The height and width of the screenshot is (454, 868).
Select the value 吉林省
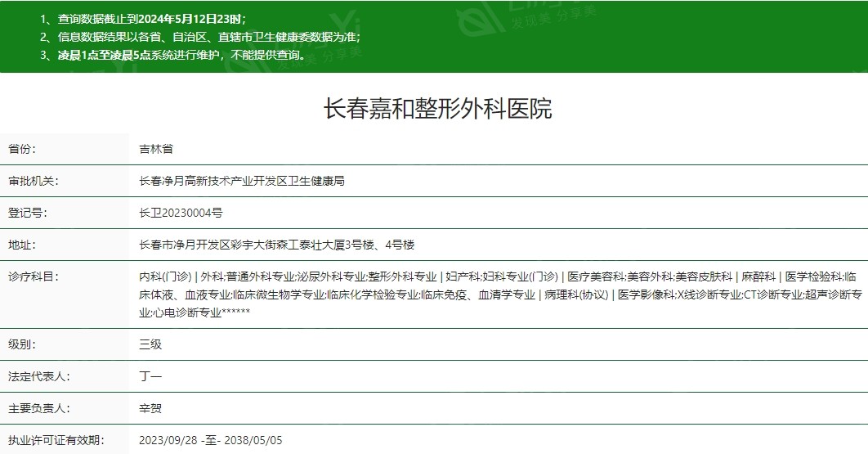click(x=156, y=149)
